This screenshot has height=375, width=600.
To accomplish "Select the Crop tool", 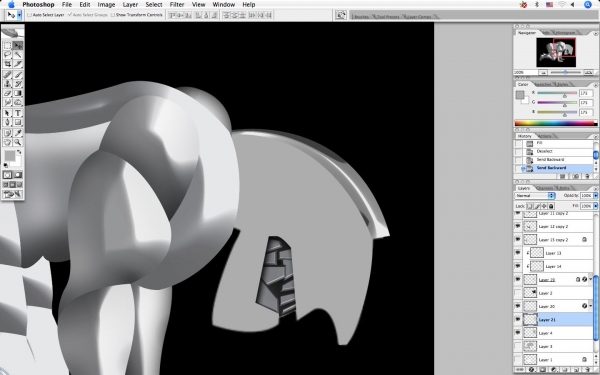I will coord(7,64).
